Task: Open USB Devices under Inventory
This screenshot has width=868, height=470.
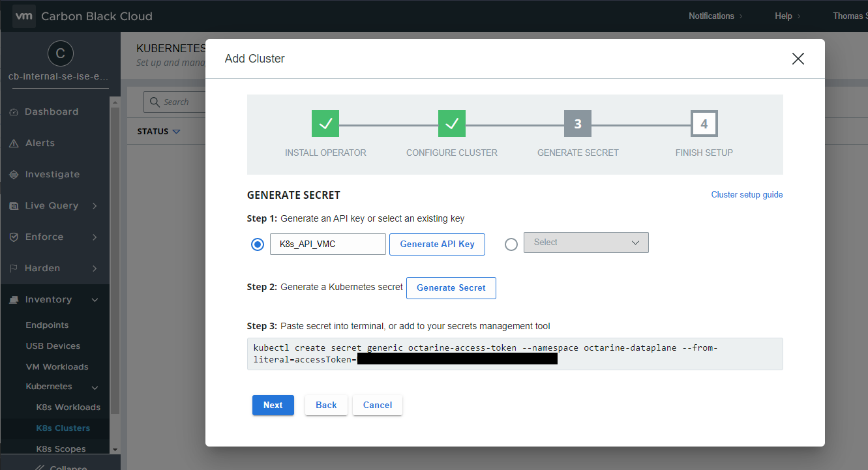Action: (53, 346)
